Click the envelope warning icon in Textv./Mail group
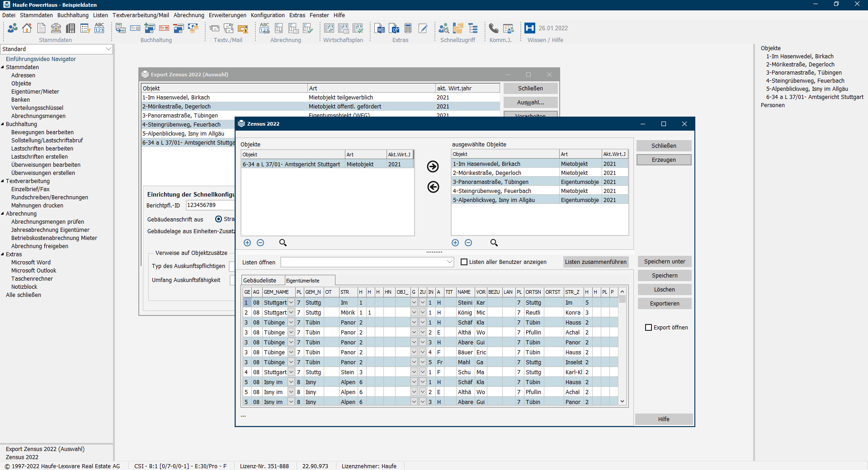The height and width of the screenshot is (470, 868). pos(243,28)
